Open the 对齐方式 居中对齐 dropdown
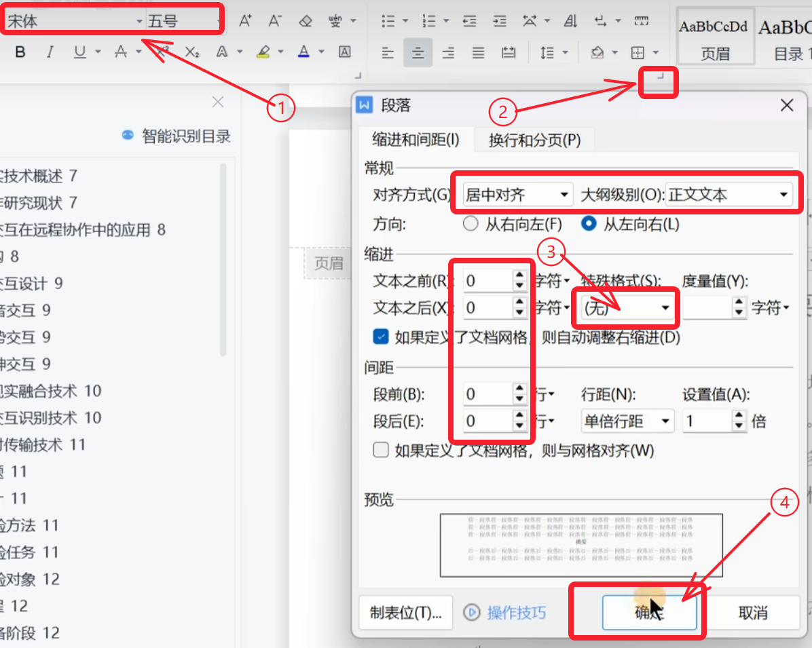Image resolution: width=812 pixels, height=648 pixels. 517,195
